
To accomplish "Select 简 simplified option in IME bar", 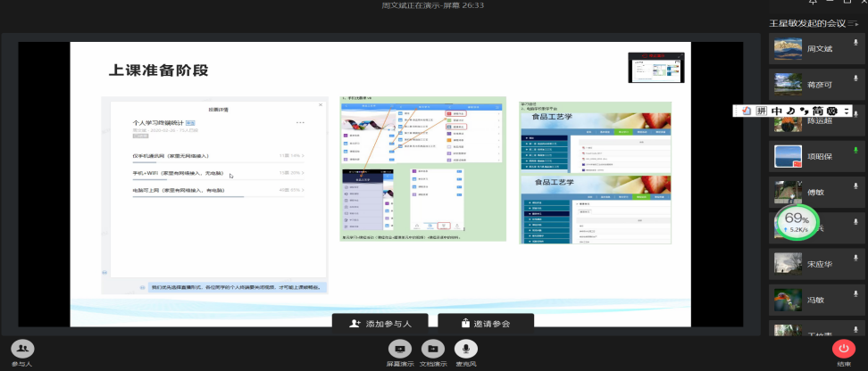I will [x=816, y=111].
